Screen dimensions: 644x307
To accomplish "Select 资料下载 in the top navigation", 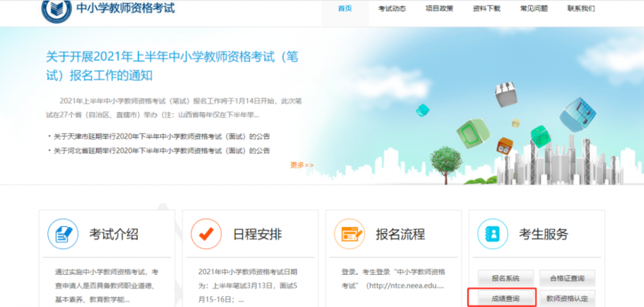I will (x=486, y=8).
